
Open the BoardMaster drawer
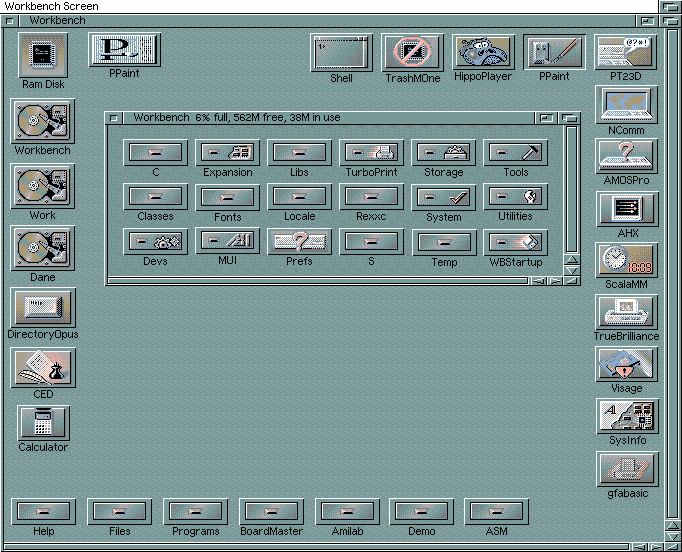coord(271,512)
